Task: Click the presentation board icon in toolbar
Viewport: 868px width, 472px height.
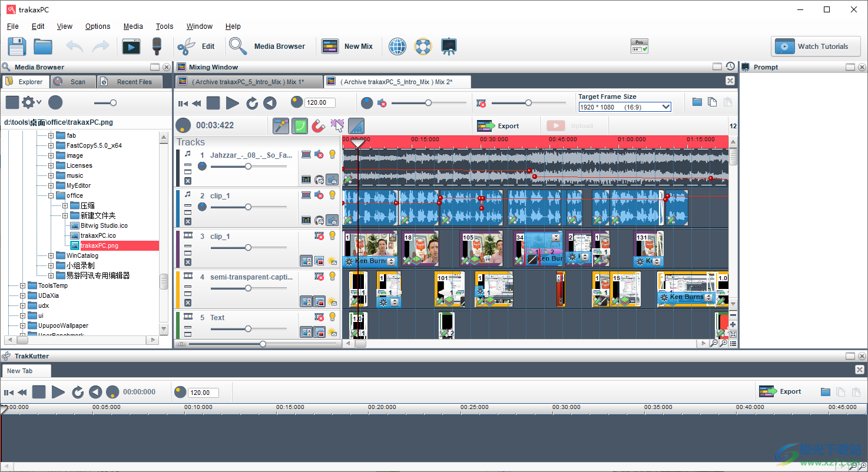Action: (x=449, y=46)
